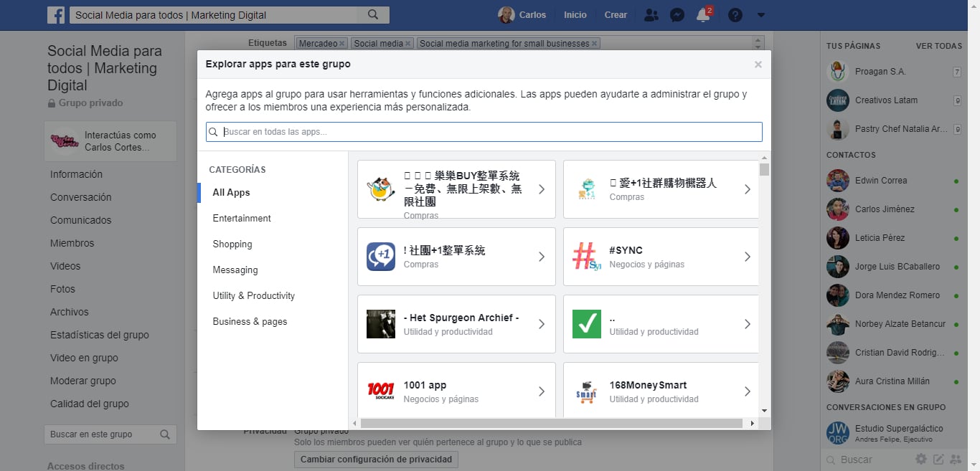The image size is (980, 471).
Task: Click Aura Cristina Millán avatar
Action: coord(838,381)
